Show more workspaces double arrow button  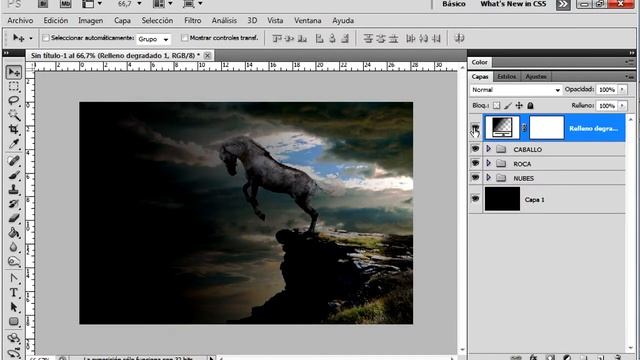(563, 4)
